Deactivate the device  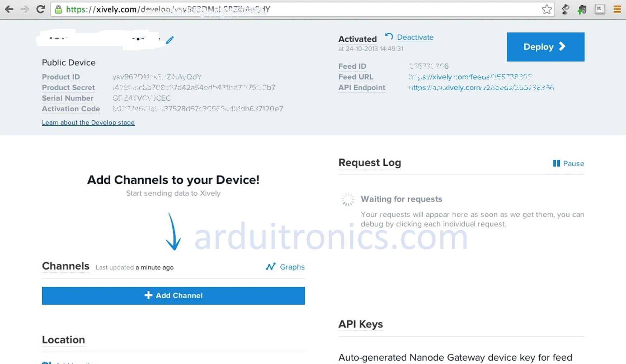point(415,37)
